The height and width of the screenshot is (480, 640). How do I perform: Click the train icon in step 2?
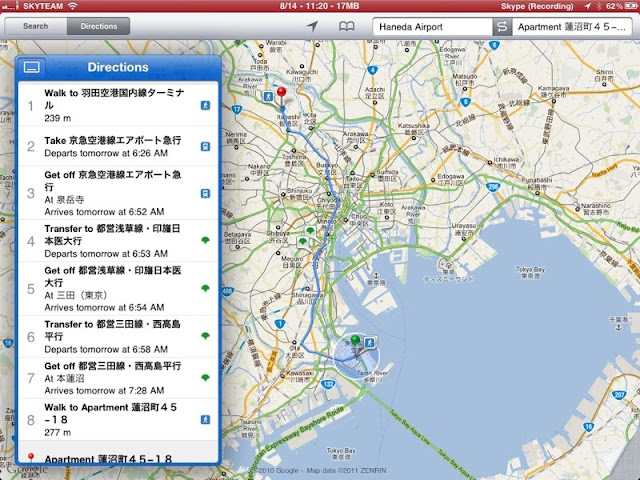pyautogui.click(x=205, y=147)
